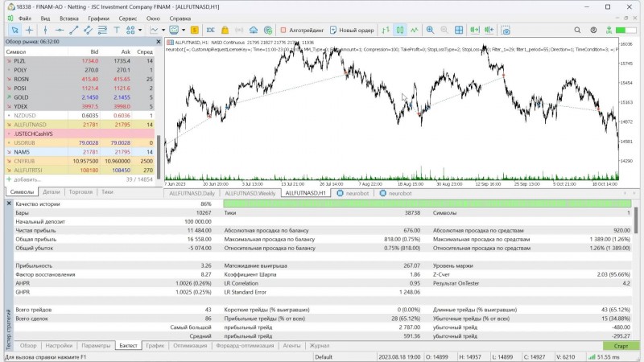Viewport: 644px width, 362px height.
Task: Open the VPS cloud hosting icon
Action: 254,30
